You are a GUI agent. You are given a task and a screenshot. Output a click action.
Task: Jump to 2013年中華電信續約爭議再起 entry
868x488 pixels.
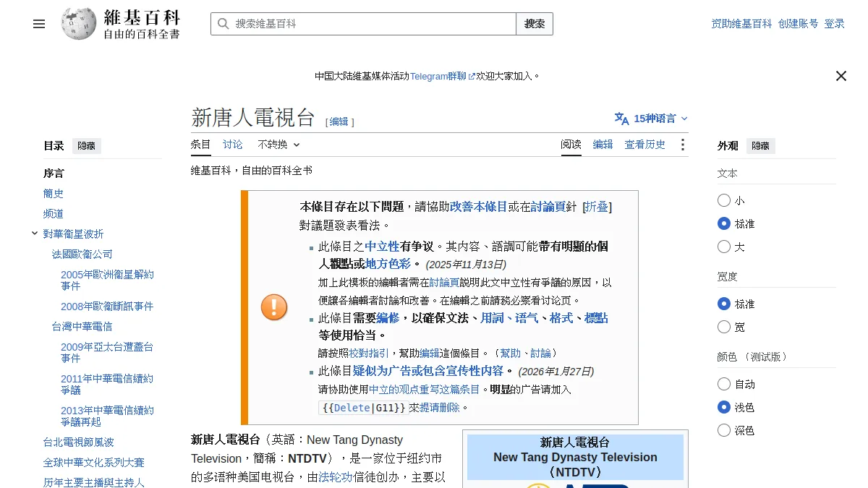[107, 416]
